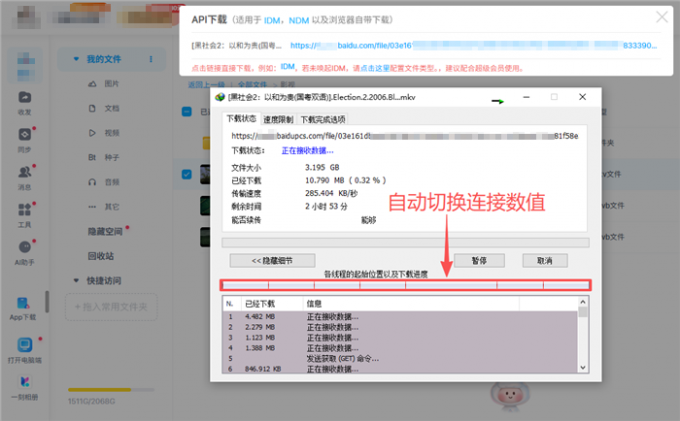Image resolution: width=680 pixels, height=421 pixels.
Task: Click the baidupcs.com URL in IDM dialog
Action: (404, 136)
